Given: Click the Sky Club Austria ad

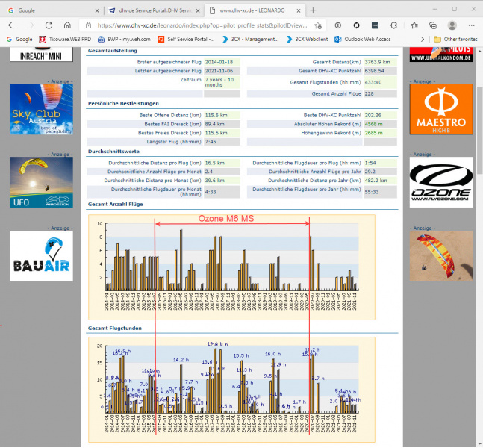Looking at the screenshot, I should pyautogui.click(x=41, y=109).
